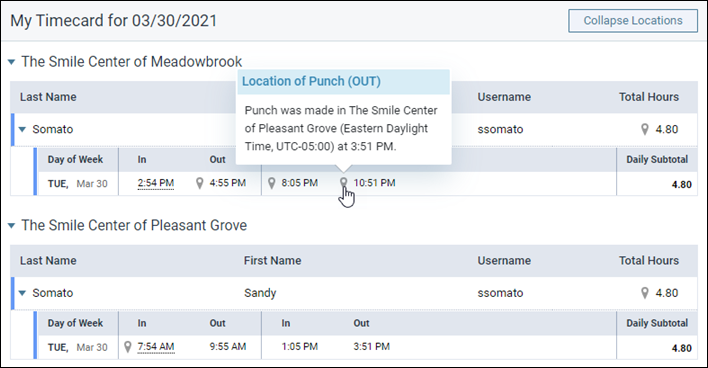Click Username column header in Pleasant Grove table
The width and height of the screenshot is (708, 368).
point(504,261)
